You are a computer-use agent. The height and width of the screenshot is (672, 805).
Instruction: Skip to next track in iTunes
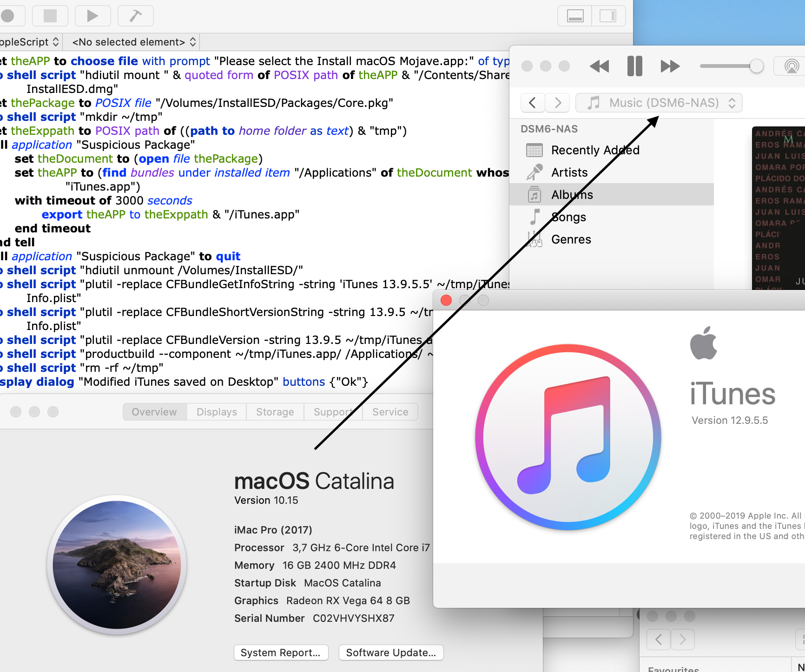pos(670,66)
